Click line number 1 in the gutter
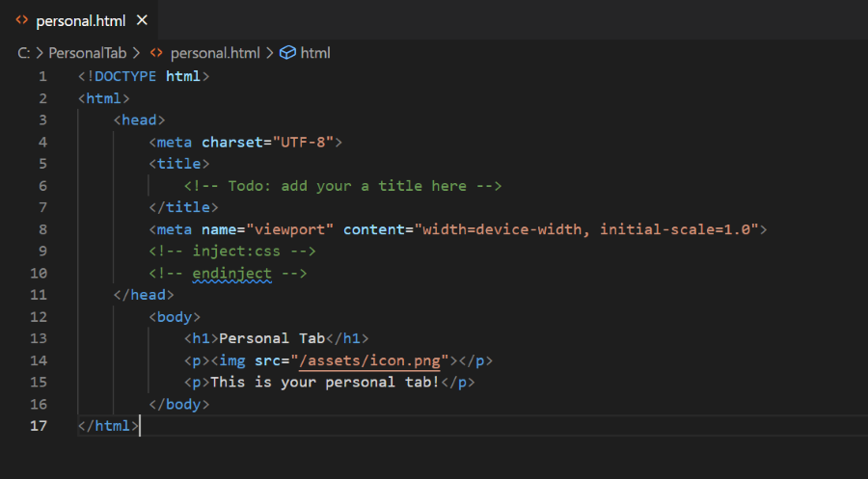The height and width of the screenshot is (479, 868). 42,76
